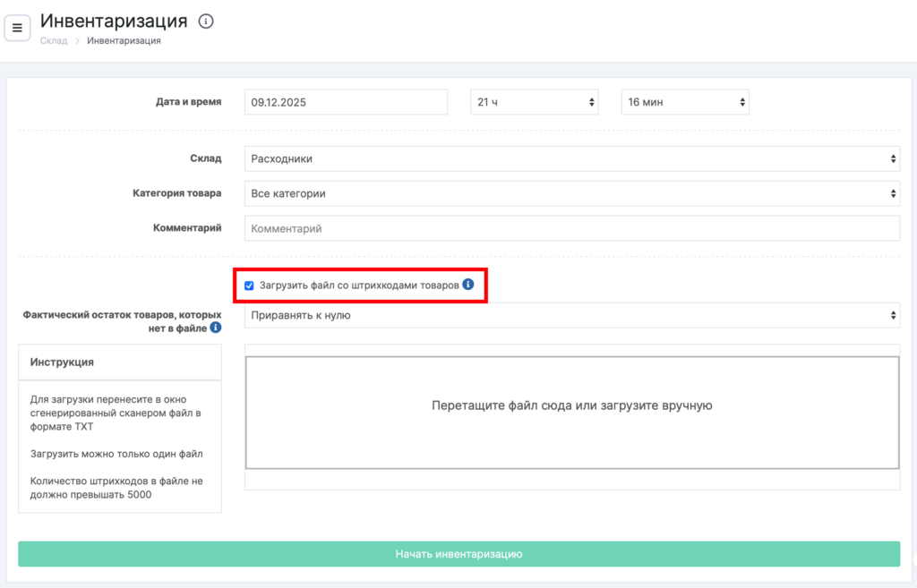Click 'Загрузить файл со штрихкодами товаров' label text
The image size is (917, 588).
pos(359,285)
